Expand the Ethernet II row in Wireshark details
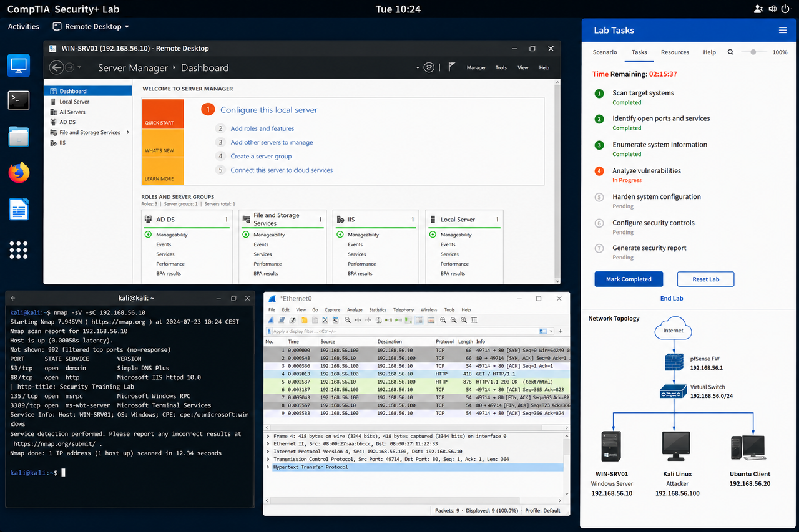The image size is (799, 532). coord(268,444)
